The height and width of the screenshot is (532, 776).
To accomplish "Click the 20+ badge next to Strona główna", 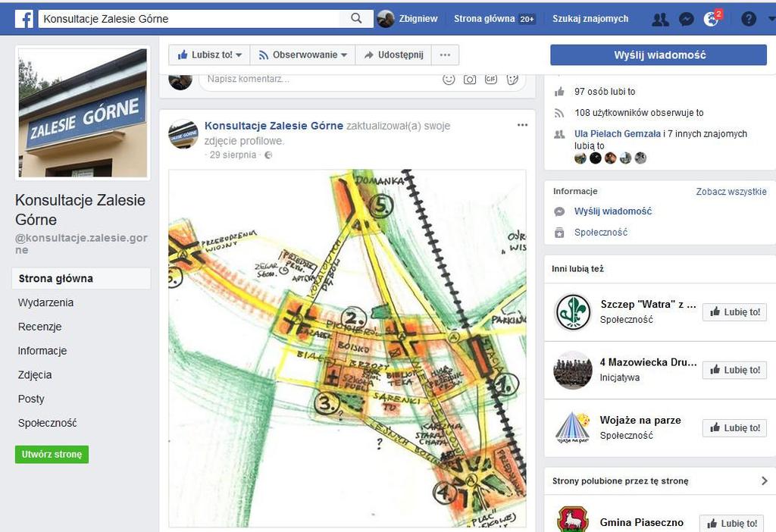I will coord(527,19).
